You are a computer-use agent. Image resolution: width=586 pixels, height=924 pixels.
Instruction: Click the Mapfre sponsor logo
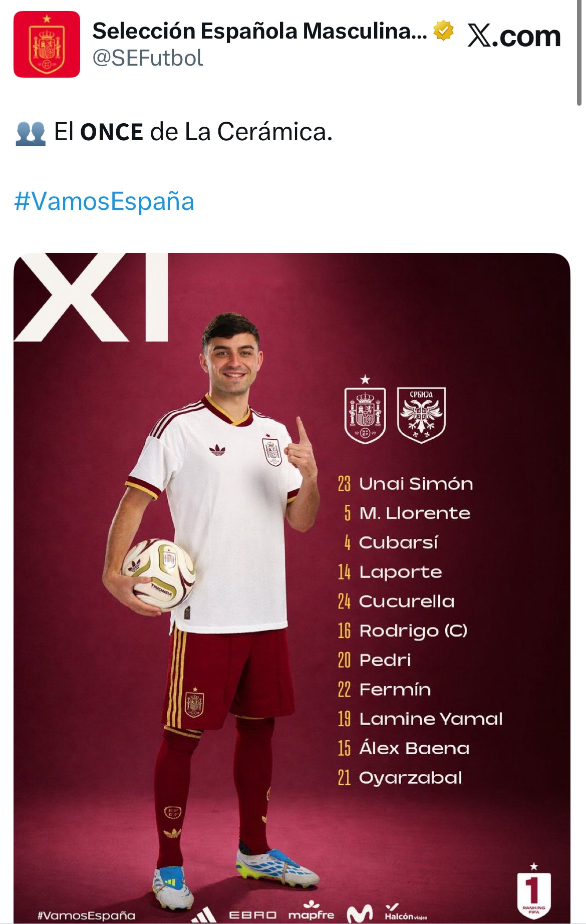pyautogui.click(x=311, y=911)
